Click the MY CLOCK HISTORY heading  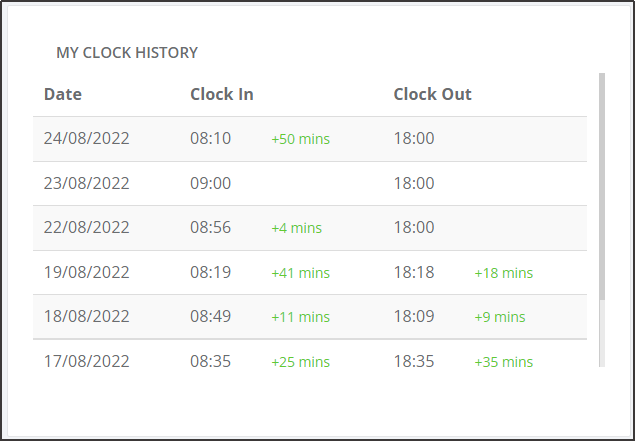pyautogui.click(x=127, y=53)
